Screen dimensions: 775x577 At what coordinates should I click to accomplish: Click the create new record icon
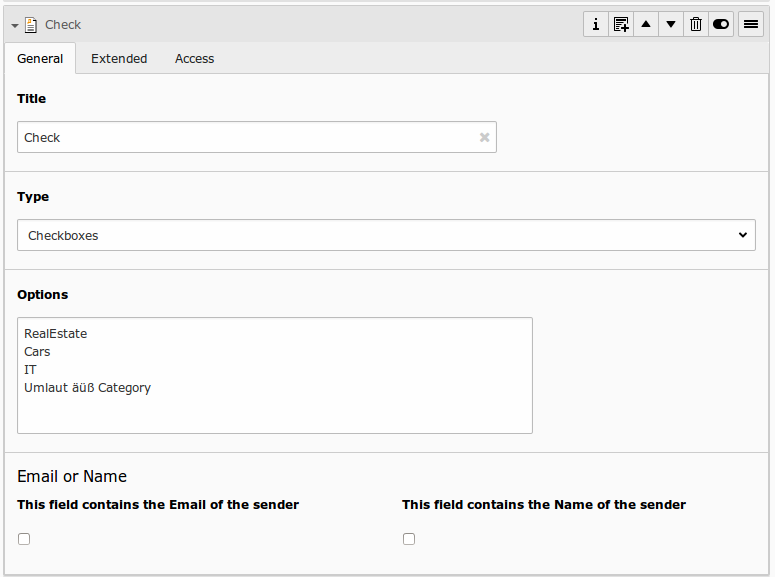[621, 25]
